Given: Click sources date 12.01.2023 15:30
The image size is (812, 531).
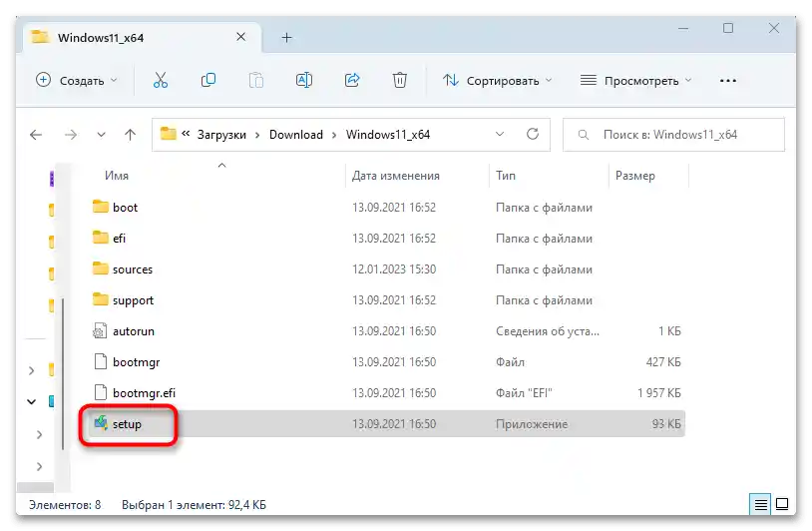Looking at the screenshot, I should (394, 269).
